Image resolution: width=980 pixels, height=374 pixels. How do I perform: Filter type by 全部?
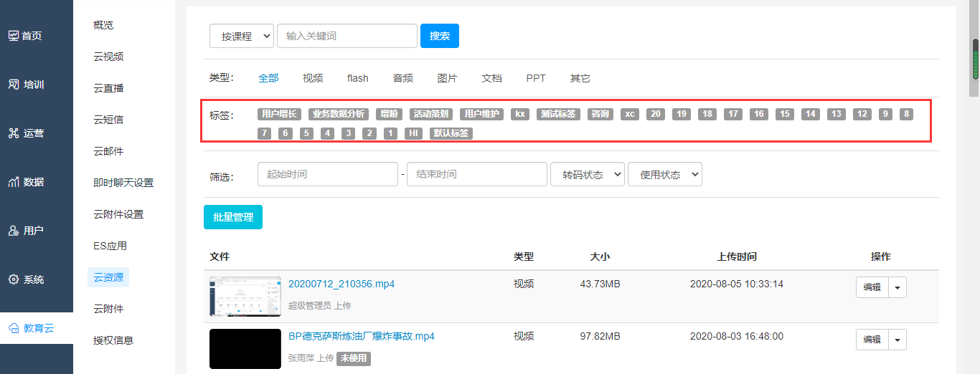pos(268,78)
